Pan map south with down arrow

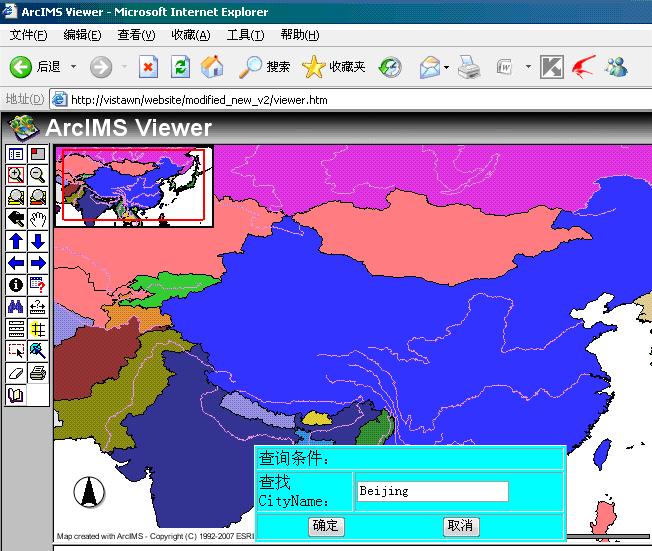tap(38, 241)
